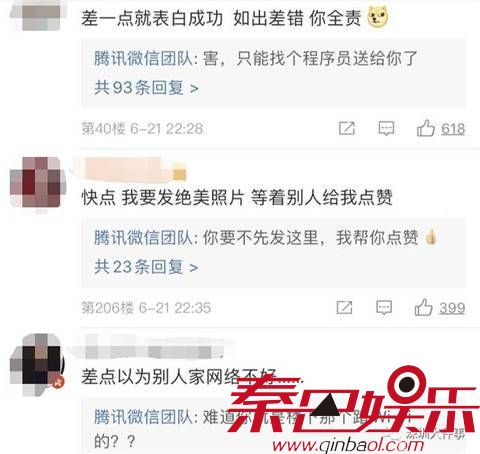
Task: Like the floor 40 comment with 618 likes
Action: tap(426, 128)
